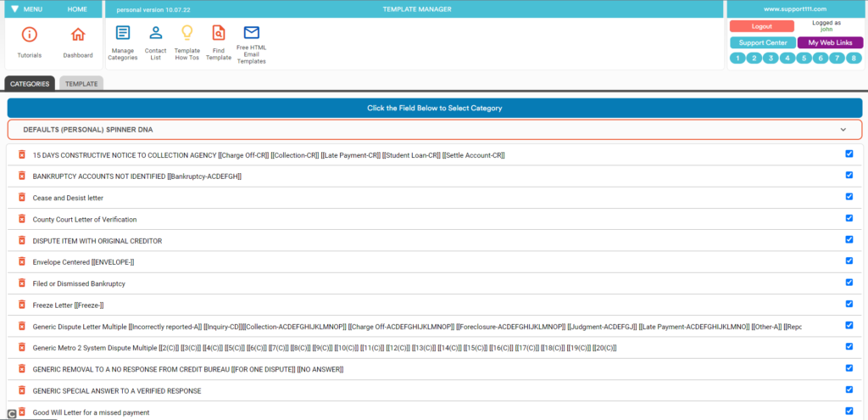Screen dimensions: 868x420
Task: Expand the category dropdown chevron
Action: point(843,130)
